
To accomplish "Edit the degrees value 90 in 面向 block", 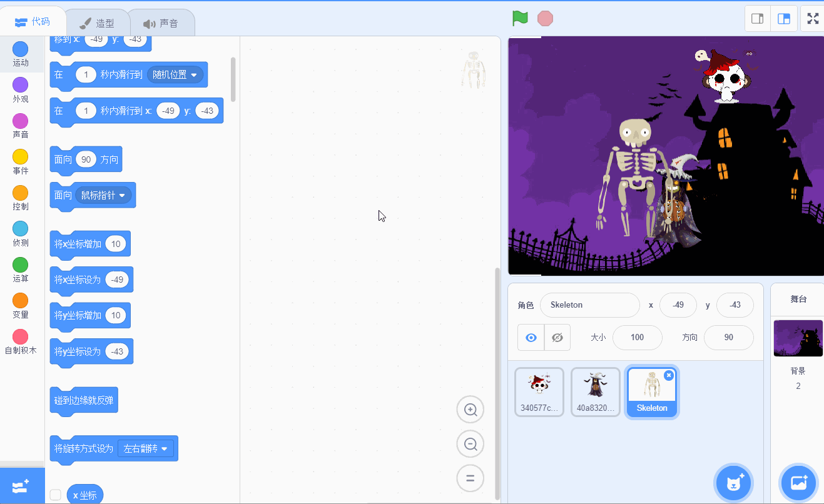I will [x=86, y=159].
